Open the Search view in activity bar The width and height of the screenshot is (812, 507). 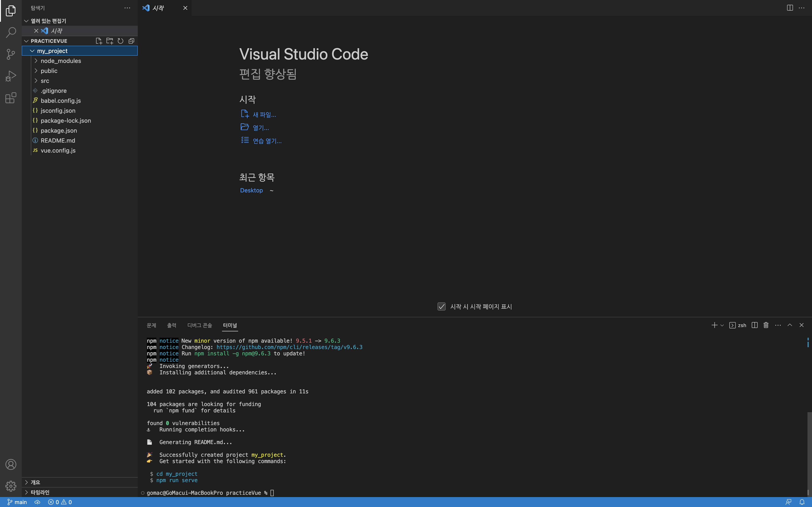point(11,33)
